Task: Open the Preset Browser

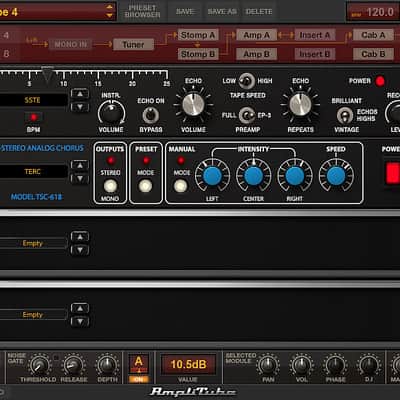Action: point(142,11)
